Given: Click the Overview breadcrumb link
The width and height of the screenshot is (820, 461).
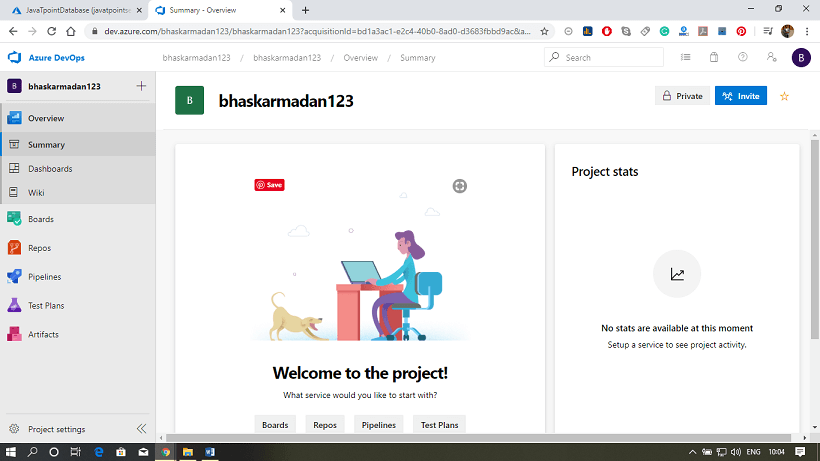Looking at the screenshot, I should [360, 57].
